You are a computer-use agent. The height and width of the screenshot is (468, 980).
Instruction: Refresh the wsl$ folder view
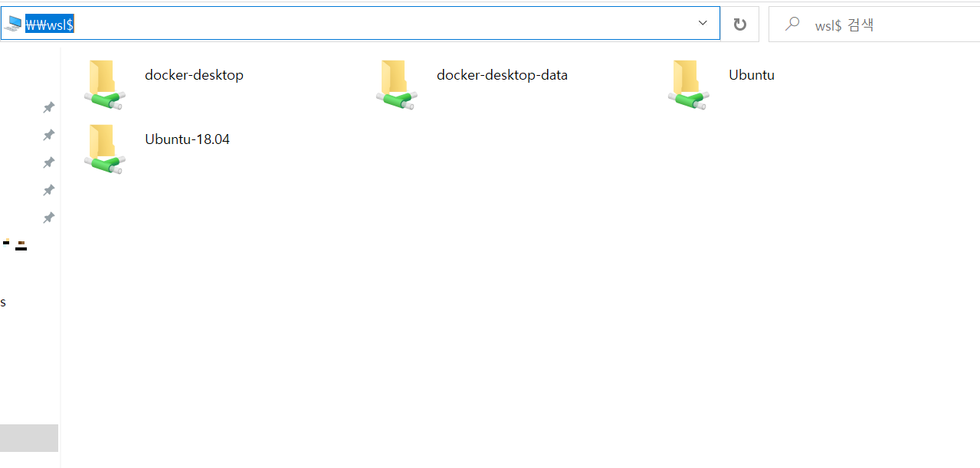click(x=739, y=25)
